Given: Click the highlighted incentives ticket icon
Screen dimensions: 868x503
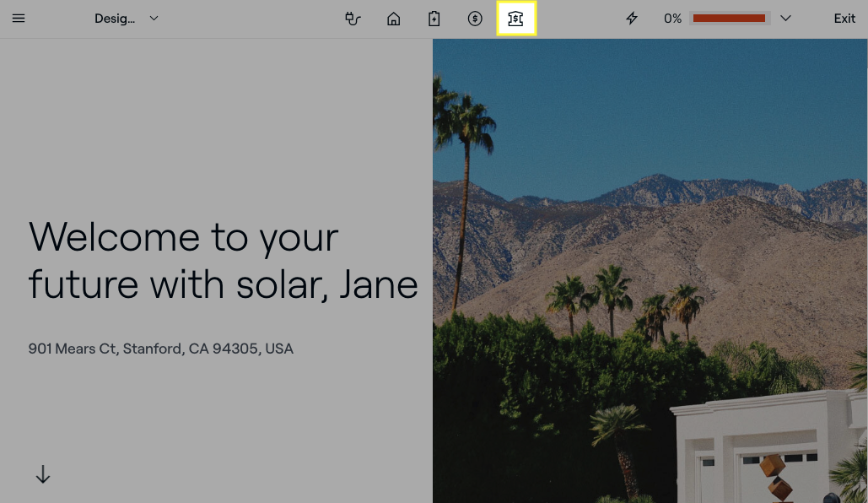Looking at the screenshot, I should click(515, 19).
